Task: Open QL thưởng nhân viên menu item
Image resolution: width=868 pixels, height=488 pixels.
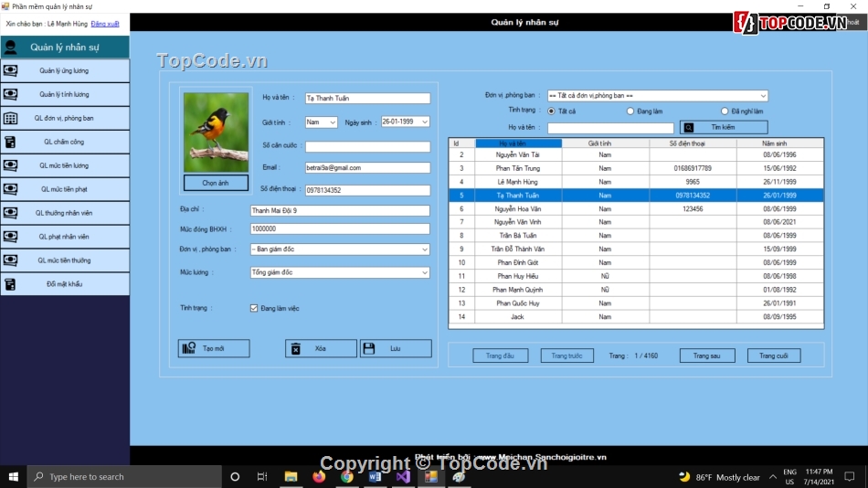Action: coord(64,213)
